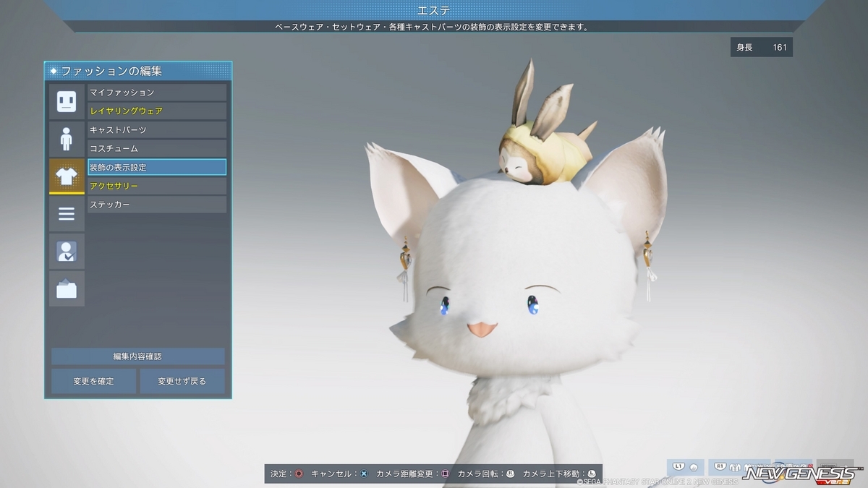Open the folder-shaped category icon
This screenshot has height=488, width=868.
pyautogui.click(x=67, y=289)
